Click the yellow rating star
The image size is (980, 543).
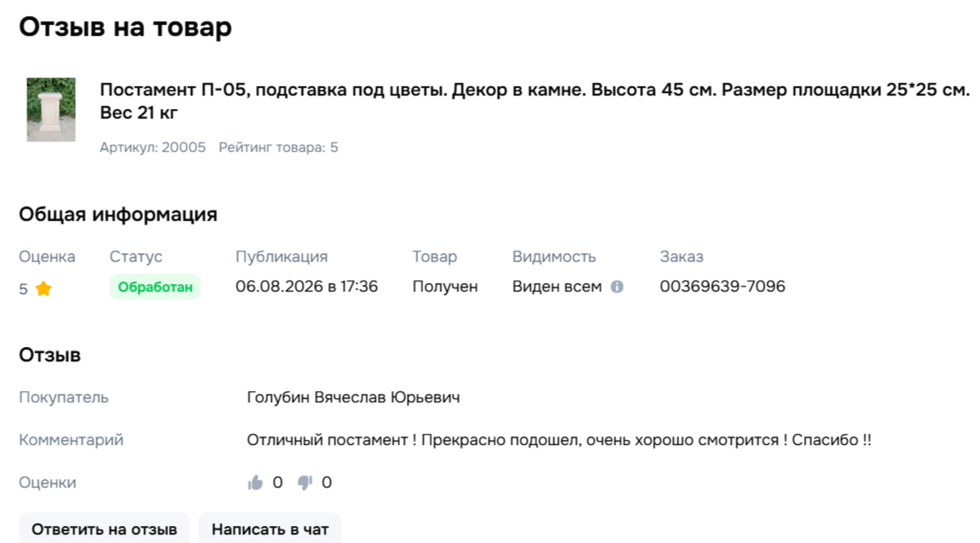[x=43, y=288]
